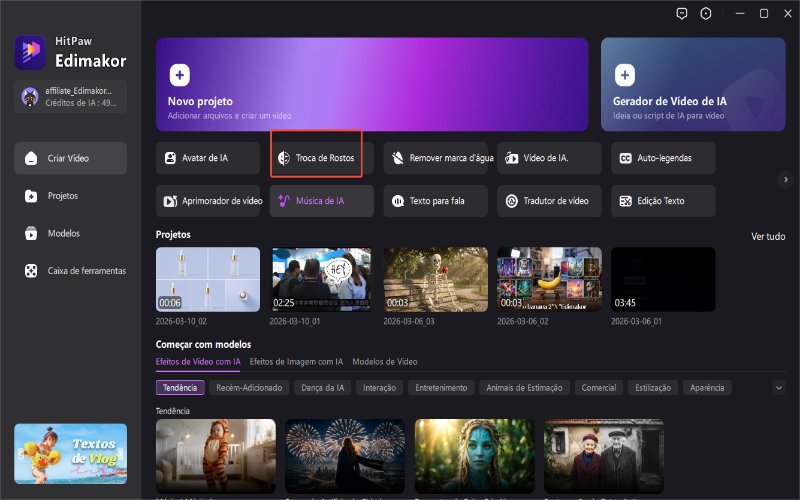This screenshot has width=800, height=500.
Task: Select the Tendência filter chip
Action: pyautogui.click(x=180, y=388)
